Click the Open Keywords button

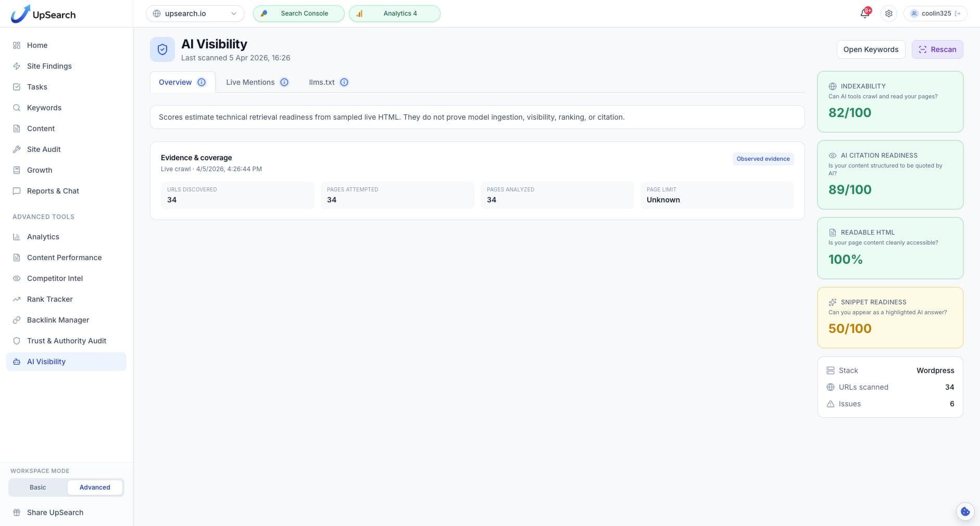click(x=871, y=49)
